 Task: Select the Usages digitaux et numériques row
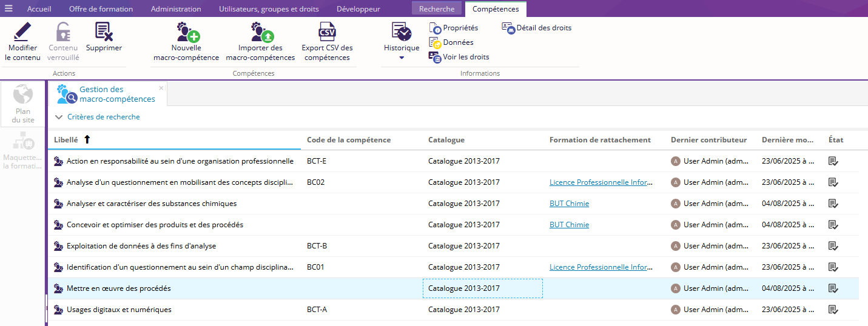tap(119, 310)
